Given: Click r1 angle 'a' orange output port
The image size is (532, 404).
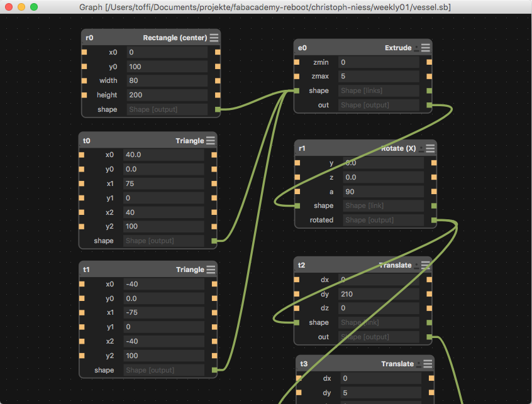Looking at the screenshot, I should tap(434, 192).
